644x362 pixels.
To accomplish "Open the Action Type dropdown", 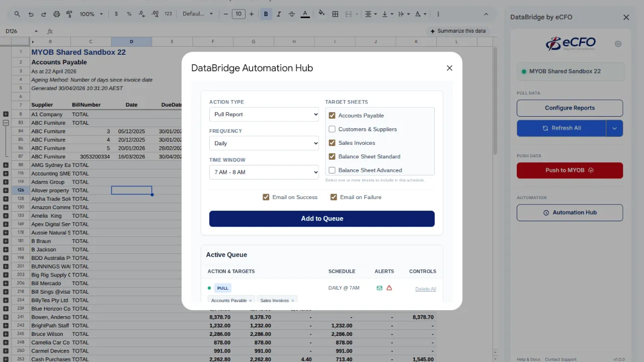I will (x=264, y=114).
